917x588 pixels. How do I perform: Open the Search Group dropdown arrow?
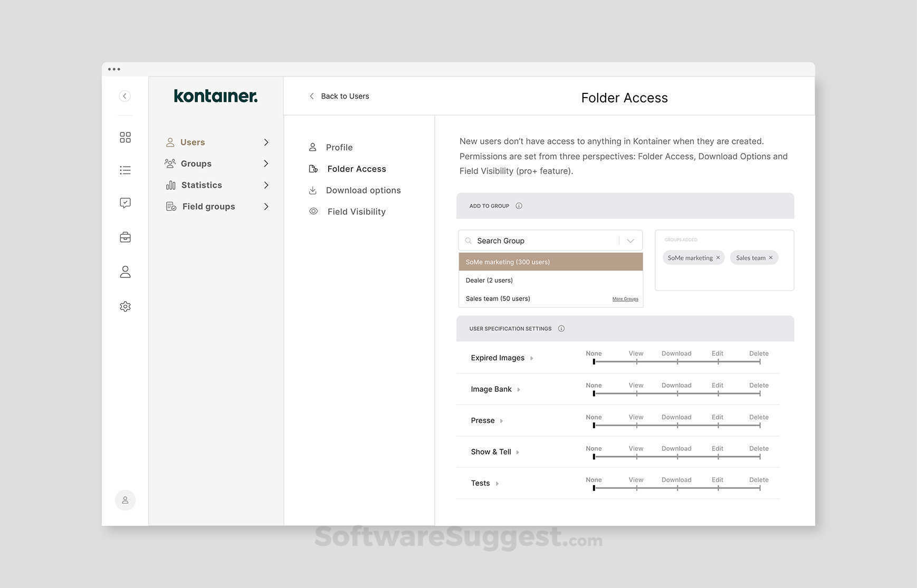[x=630, y=240]
